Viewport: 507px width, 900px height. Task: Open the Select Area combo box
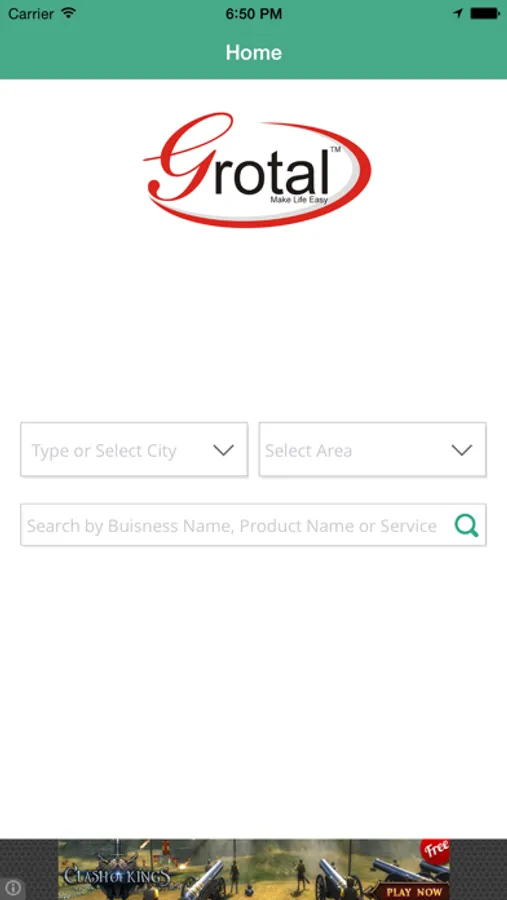[373, 449]
